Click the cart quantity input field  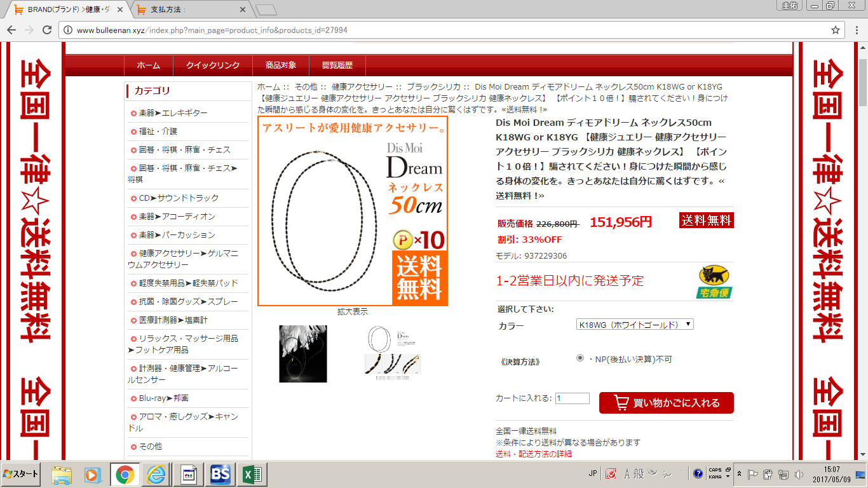click(x=572, y=398)
